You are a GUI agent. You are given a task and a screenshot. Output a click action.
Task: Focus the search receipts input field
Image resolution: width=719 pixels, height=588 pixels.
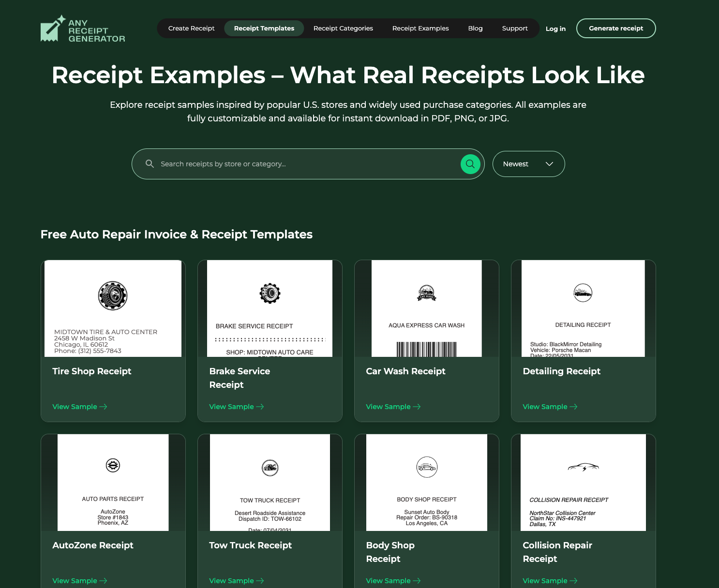tap(308, 164)
